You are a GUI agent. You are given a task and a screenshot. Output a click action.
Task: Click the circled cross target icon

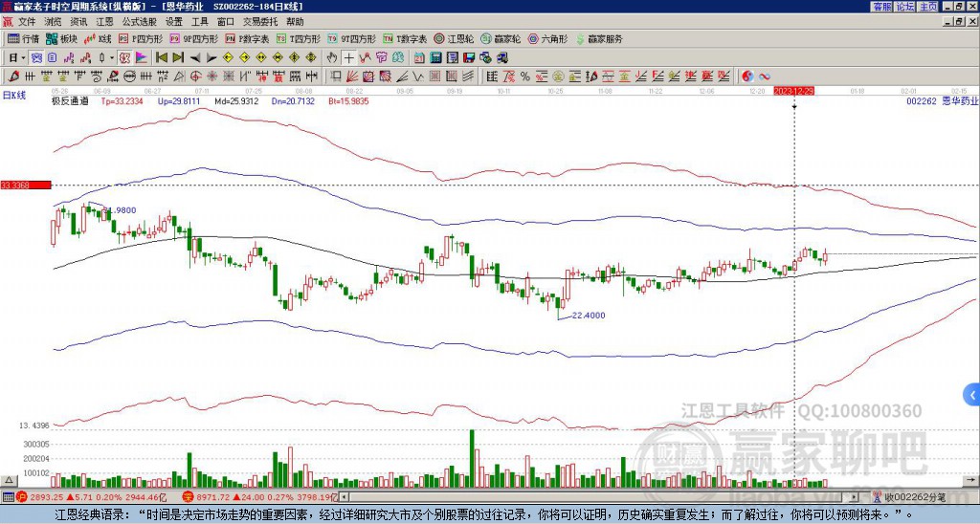195,76
